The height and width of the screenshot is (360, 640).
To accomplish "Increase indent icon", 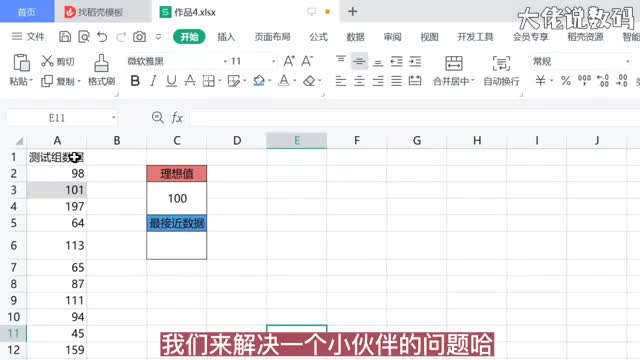I will [415, 61].
